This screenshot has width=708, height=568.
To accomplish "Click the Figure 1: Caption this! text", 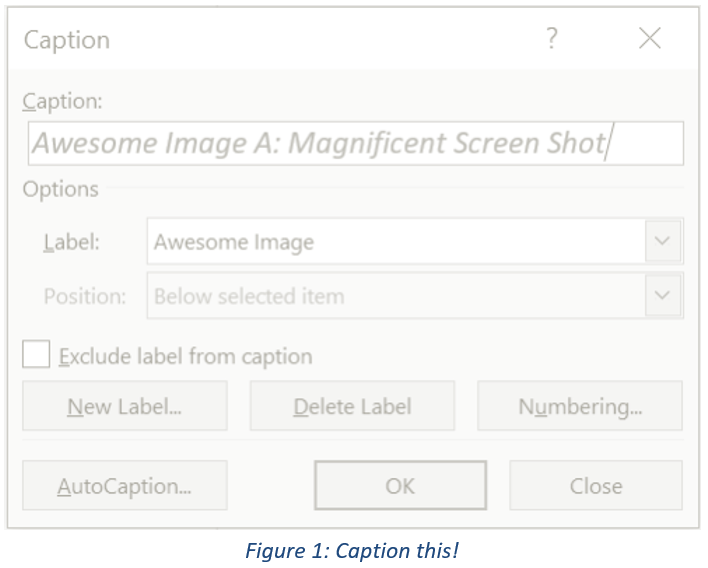I will (355, 550).
